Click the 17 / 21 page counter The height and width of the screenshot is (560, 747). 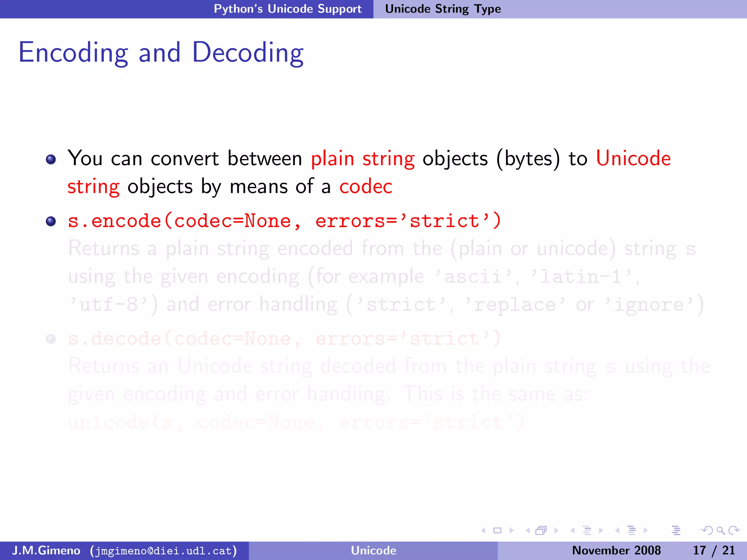(x=713, y=551)
